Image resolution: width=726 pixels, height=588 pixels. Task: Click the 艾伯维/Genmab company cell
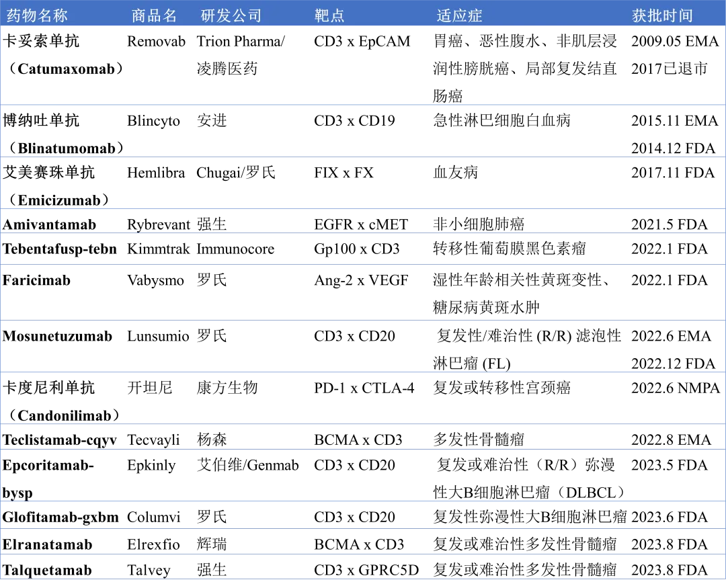point(247,465)
